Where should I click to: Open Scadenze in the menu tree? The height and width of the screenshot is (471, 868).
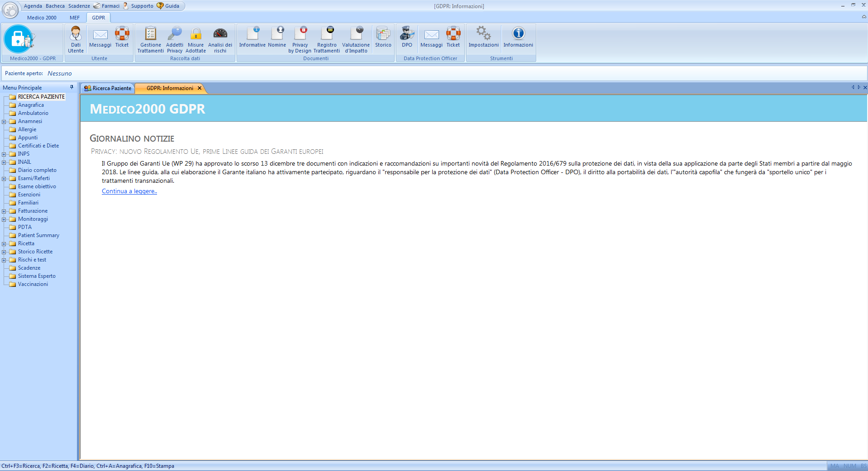tap(29, 268)
